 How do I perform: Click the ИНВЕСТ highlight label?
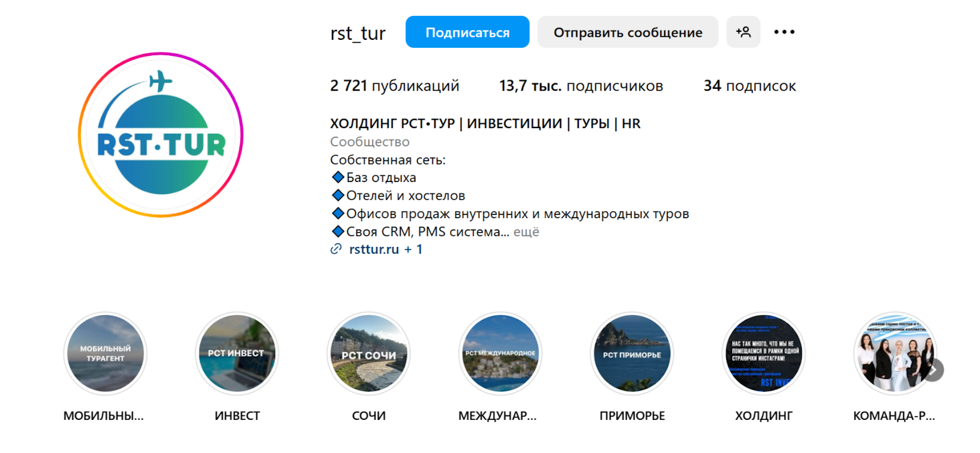tap(237, 416)
